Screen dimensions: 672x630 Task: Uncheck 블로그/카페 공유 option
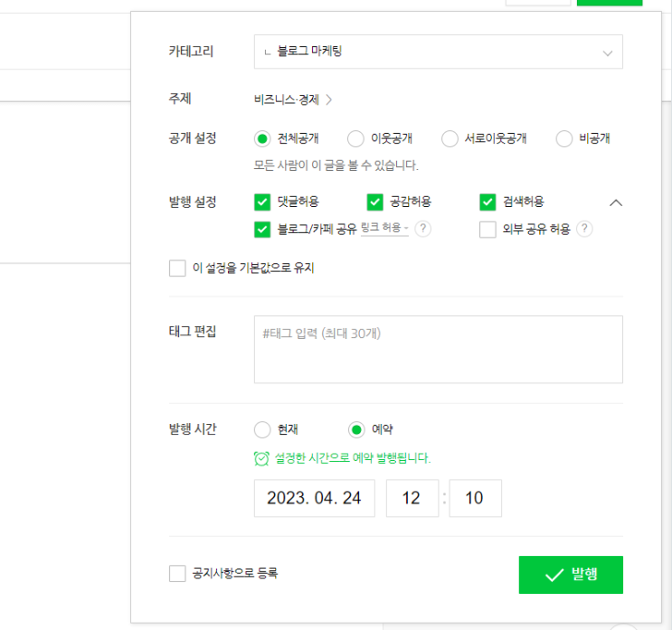pyautogui.click(x=263, y=230)
